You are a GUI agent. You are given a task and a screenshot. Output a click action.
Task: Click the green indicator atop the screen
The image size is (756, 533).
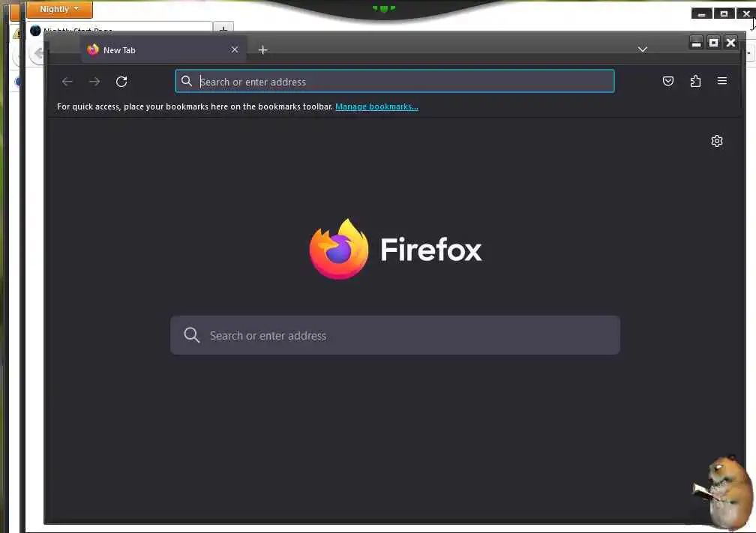point(384,8)
